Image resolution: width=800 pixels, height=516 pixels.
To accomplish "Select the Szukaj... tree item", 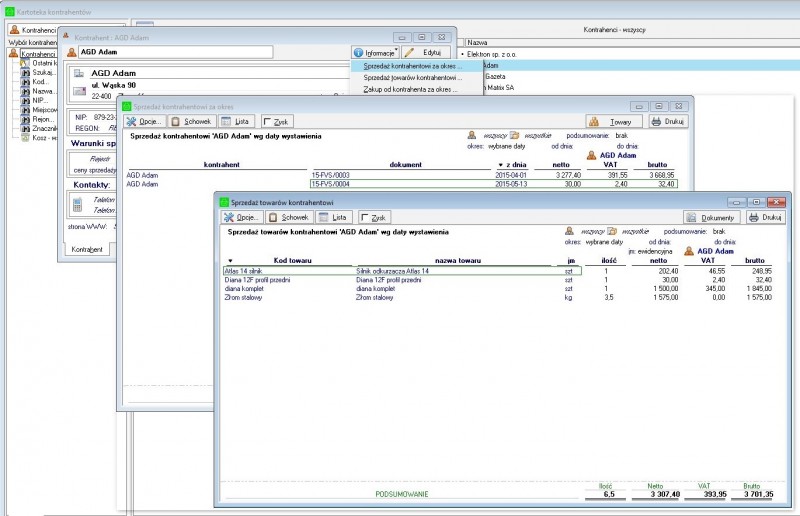I will pos(43,72).
